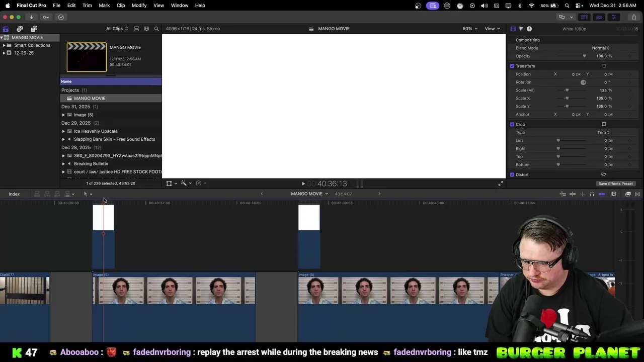
Task: Reset Transform with its square icon
Action: pyautogui.click(x=604, y=66)
